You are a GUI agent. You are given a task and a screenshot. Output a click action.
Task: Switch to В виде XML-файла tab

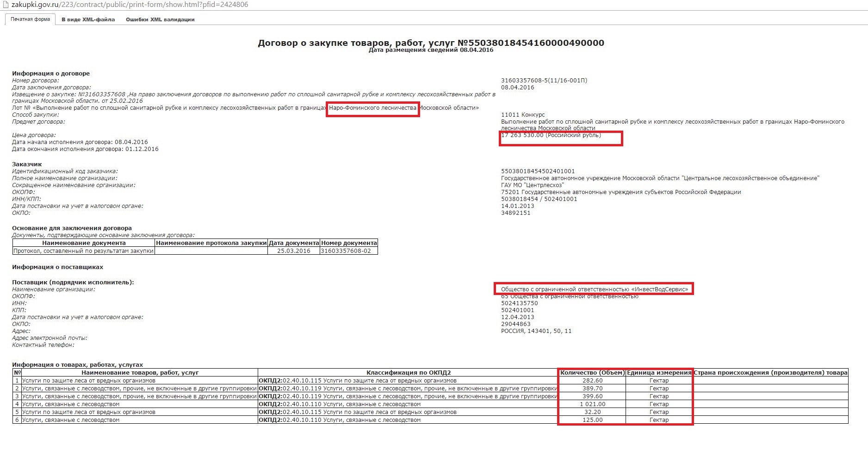coord(88,19)
